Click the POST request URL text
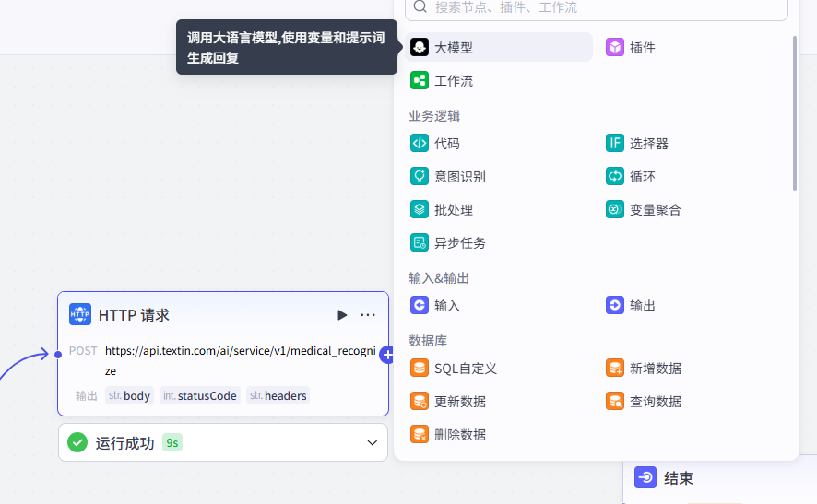817x504 pixels. pyautogui.click(x=240, y=360)
